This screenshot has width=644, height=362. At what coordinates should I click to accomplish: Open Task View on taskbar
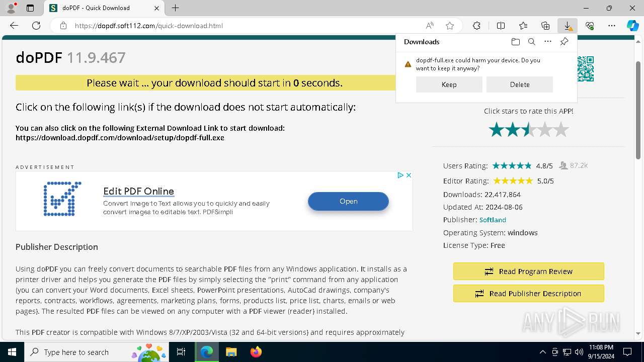(x=181, y=352)
